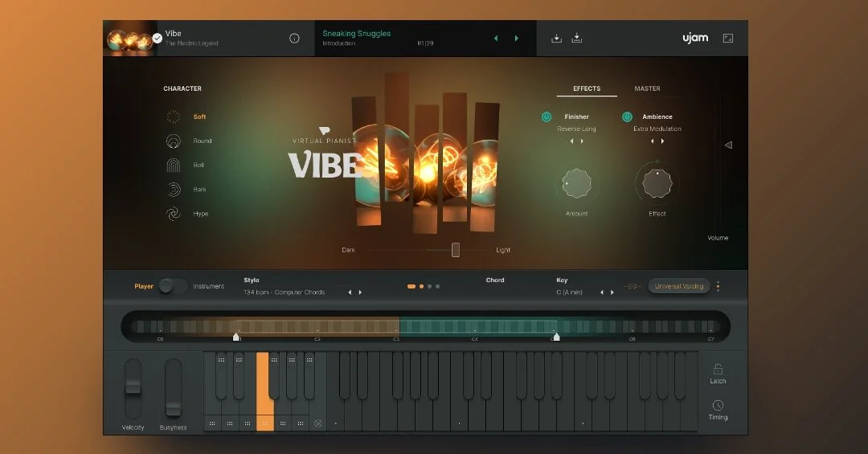Click the Latch lock icon
Screen dimensions: 868x454
718,369
